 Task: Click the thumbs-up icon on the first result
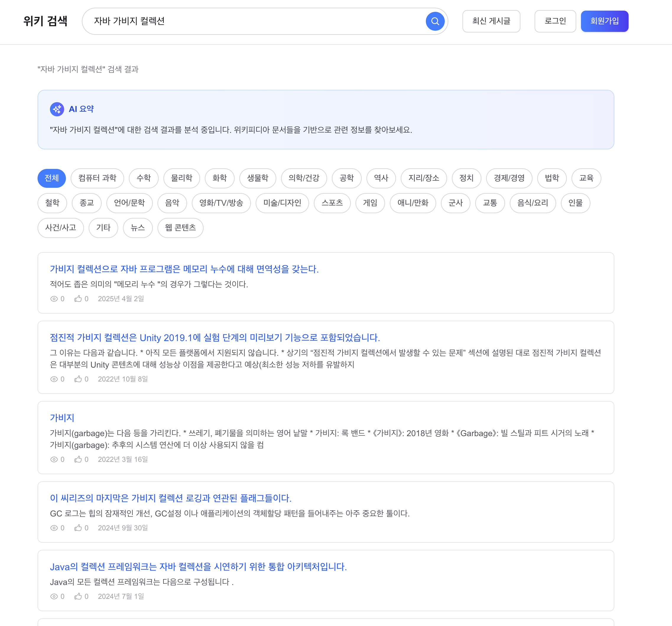coord(78,298)
